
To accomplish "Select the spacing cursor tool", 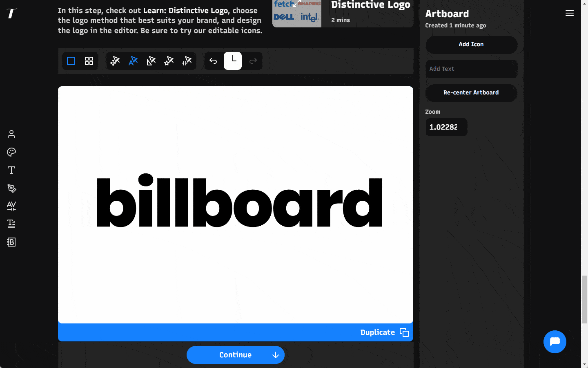I will point(187,61).
